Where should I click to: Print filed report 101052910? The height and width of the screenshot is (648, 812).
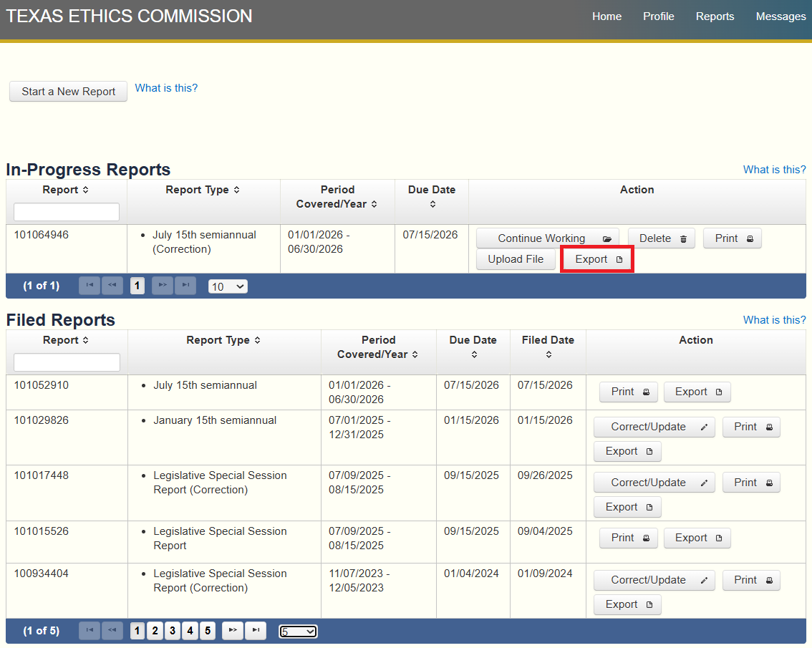pyautogui.click(x=628, y=392)
